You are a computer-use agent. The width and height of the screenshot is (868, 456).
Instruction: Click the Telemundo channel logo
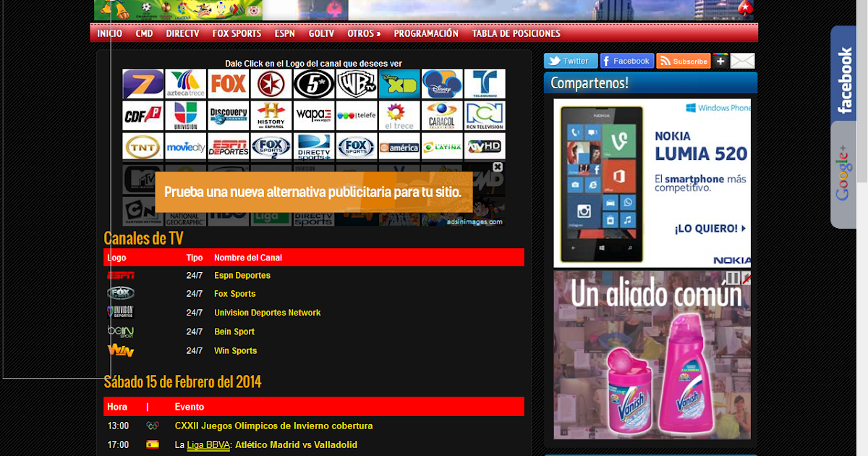[485, 84]
